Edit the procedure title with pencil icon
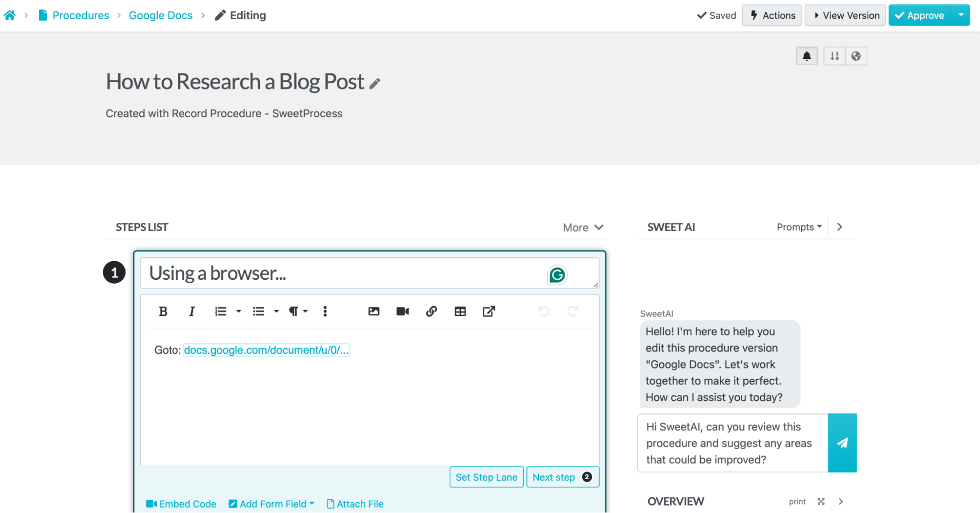 pos(375,84)
